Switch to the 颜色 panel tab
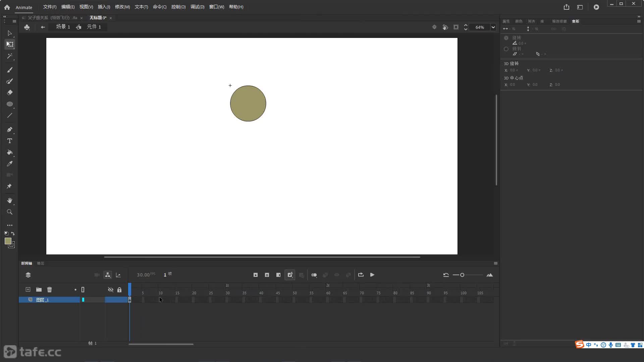Viewport: 644px width, 362px height. click(519, 21)
